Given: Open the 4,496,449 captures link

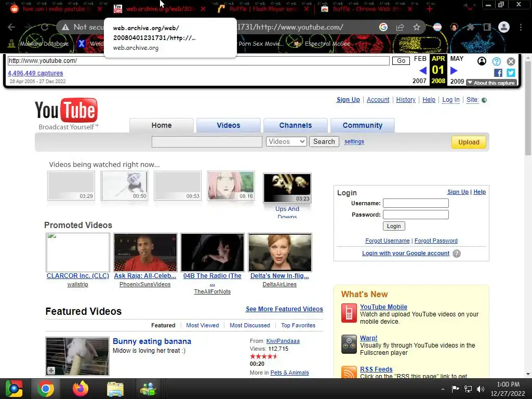Looking at the screenshot, I should click(35, 73).
